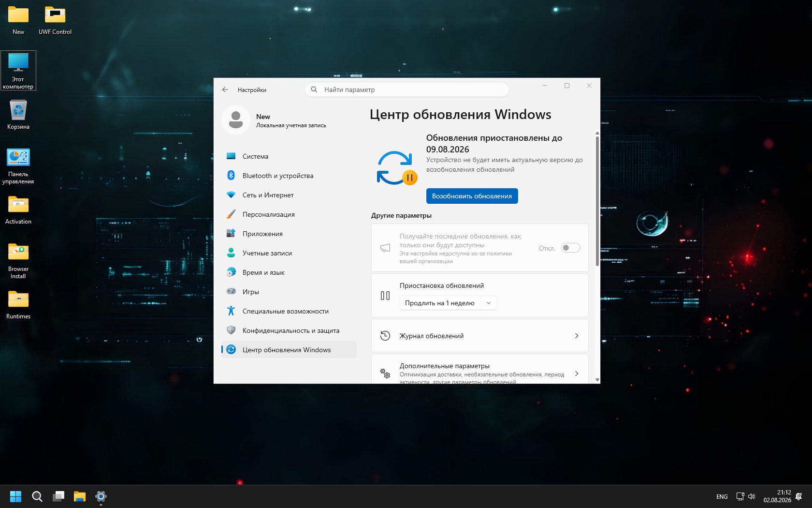
Task: Select the Browser Install desktop folder
Action: (x=18, y=261)
